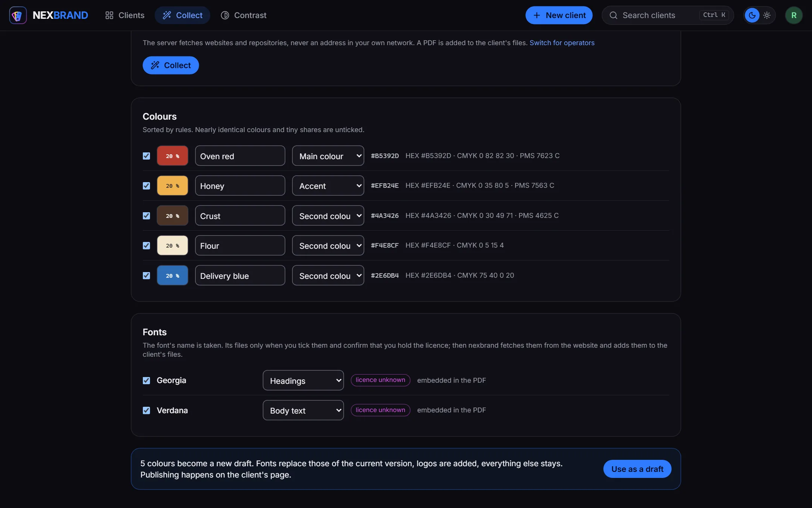Open the Contrast tab
Screen dimensions: 812x508
(x=243, y=15)
